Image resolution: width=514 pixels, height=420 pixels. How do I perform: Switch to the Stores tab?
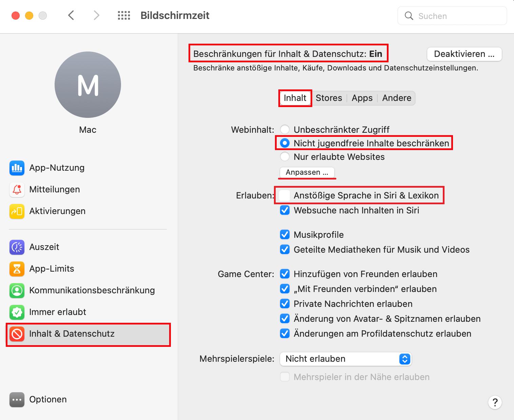click(329, 98)
